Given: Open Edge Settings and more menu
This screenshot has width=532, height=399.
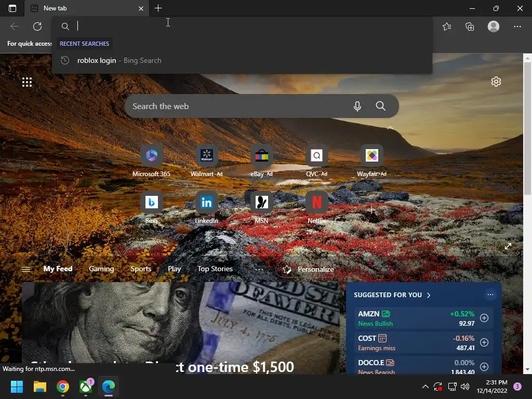Looking at the screenshot, I should 517,26.
